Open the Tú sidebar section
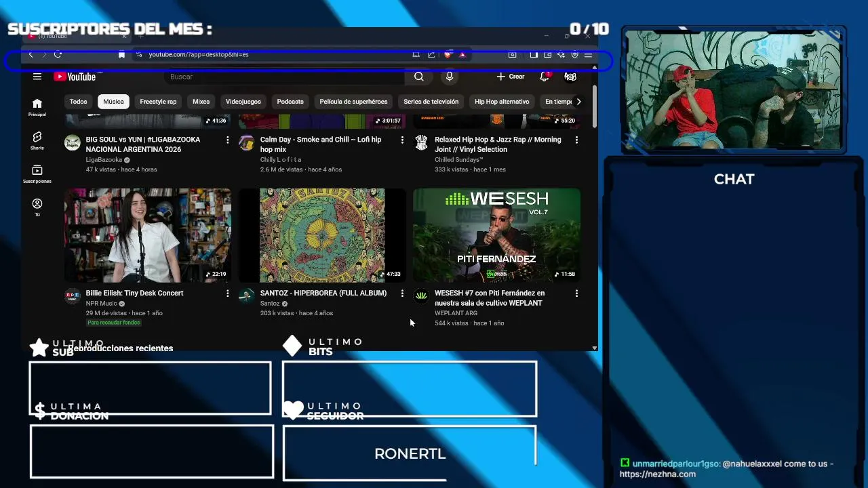 [x=37, y=207]
